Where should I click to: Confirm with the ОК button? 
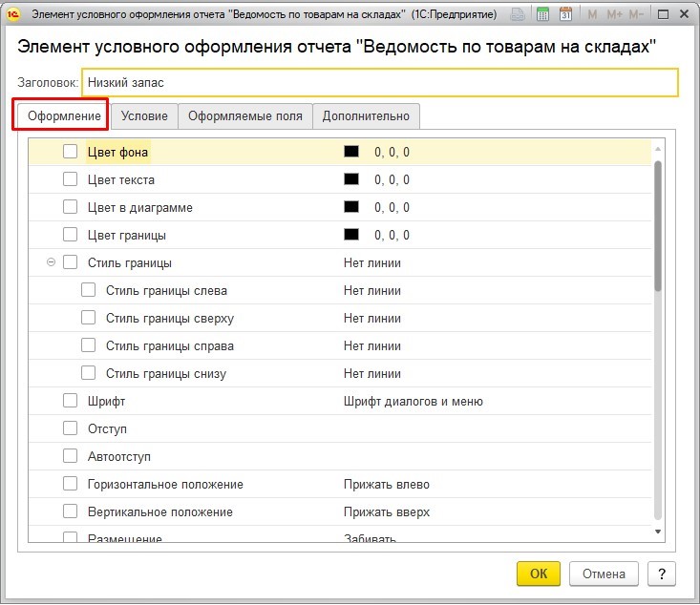pos(539,574)
